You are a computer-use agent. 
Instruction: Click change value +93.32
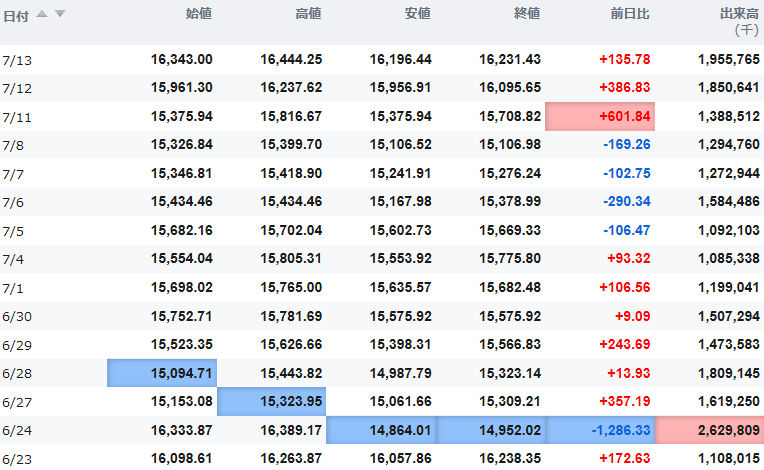pyautogui.click(x=629, y=258)
